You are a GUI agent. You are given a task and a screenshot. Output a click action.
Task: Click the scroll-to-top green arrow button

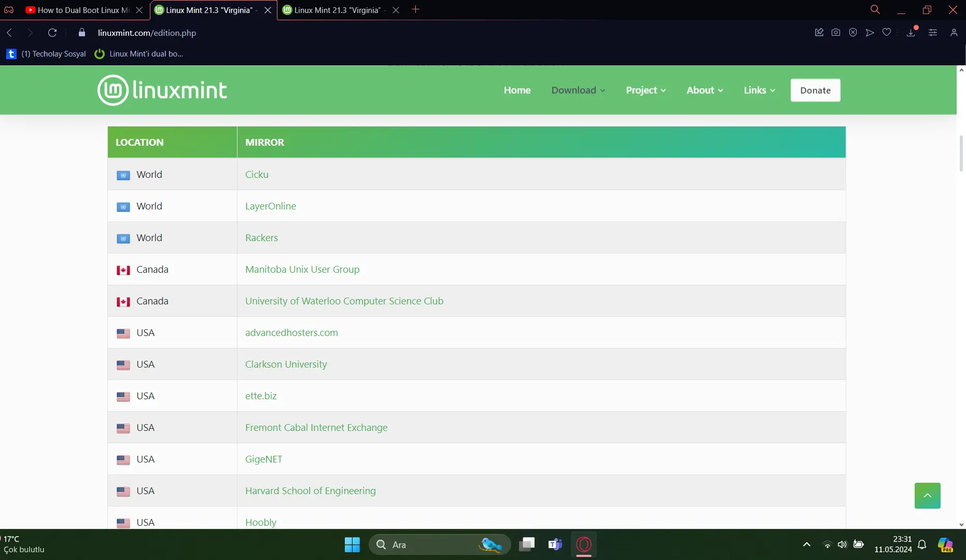927,496
